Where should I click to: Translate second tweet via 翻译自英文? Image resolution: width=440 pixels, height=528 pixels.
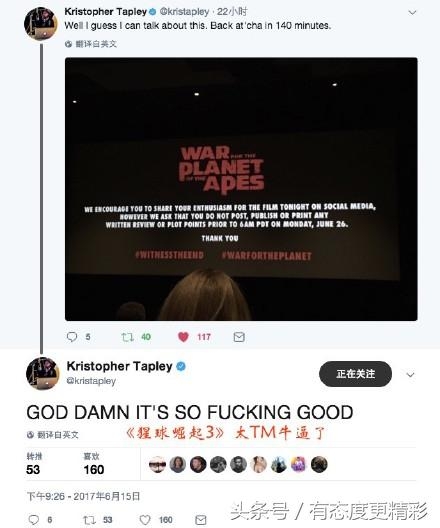(53, 435)
